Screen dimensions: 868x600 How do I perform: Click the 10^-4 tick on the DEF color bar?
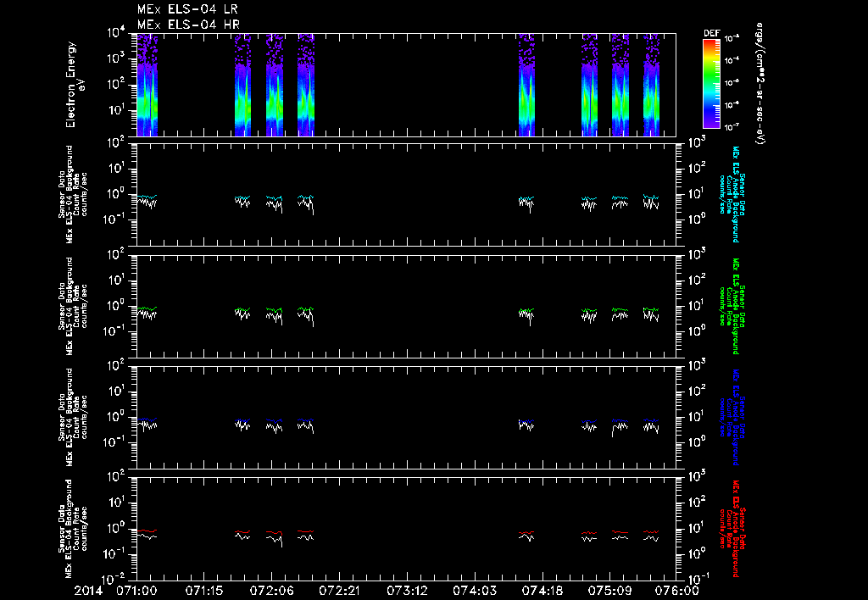[733, 60]
